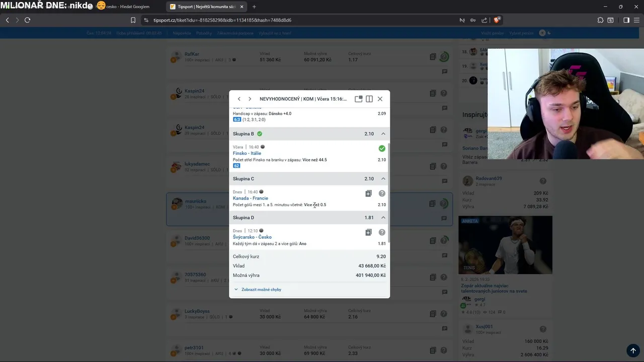Open live score badge 62
644x362 pixels.
pos(236,165)
